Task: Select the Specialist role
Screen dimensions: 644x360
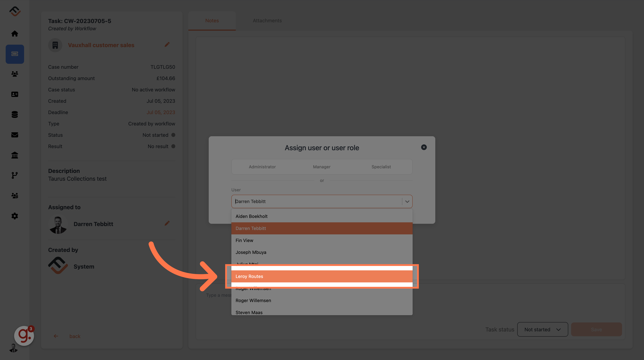Action: tap(381, 167)
